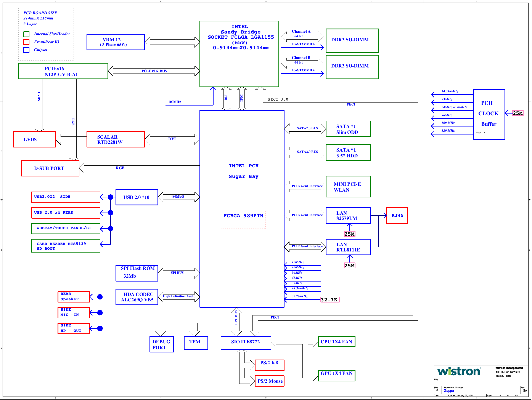Click the 25M crystal beside PCH CLOCK Buffer

point(518,113)
